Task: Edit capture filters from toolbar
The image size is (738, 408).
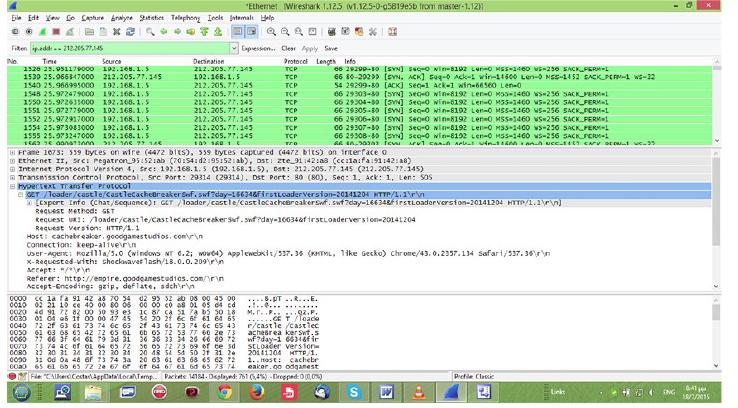Action: [331, 32]
